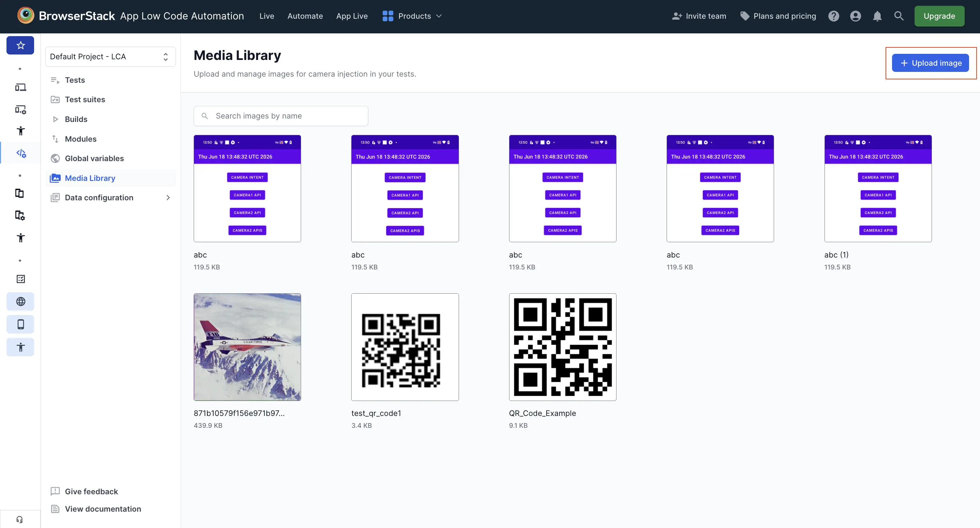Select the starred favorites icon in left rail
The height and width of the screenshot is (528, 980).
pos(20,45)
